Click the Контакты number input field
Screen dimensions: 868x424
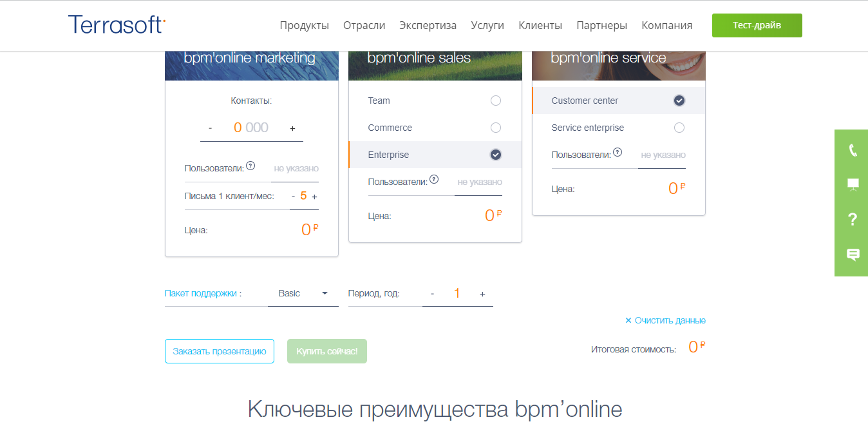[x=251, y=128]
